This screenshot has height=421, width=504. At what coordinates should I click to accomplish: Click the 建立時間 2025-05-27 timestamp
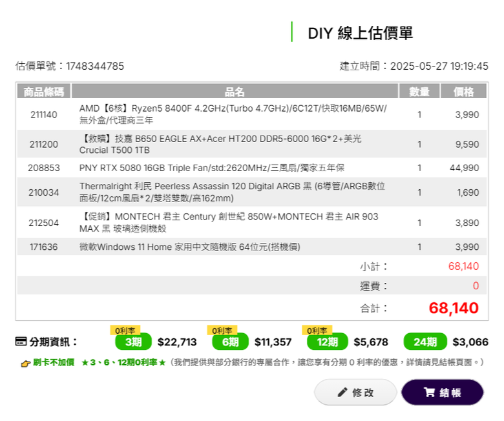tap(414, 66)
